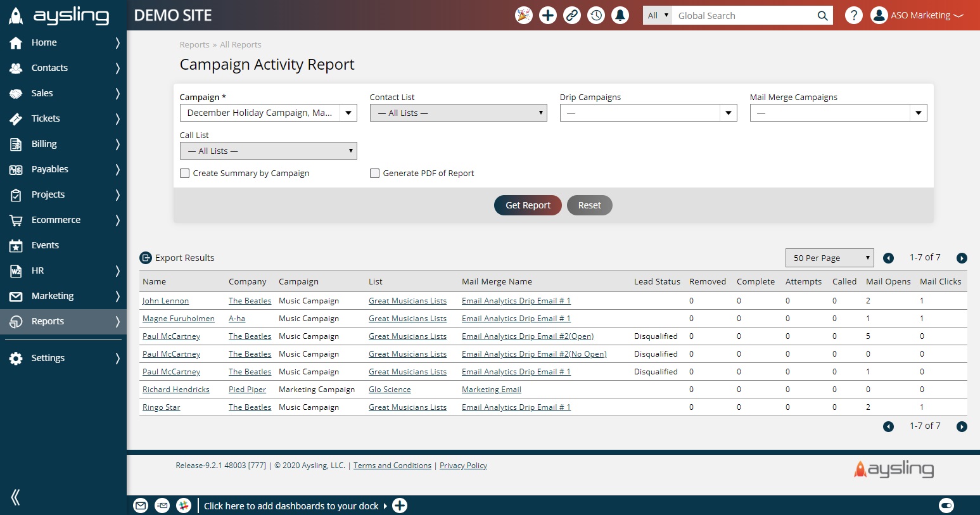Click the quick add plus icon in header

[x=548, y=15]
